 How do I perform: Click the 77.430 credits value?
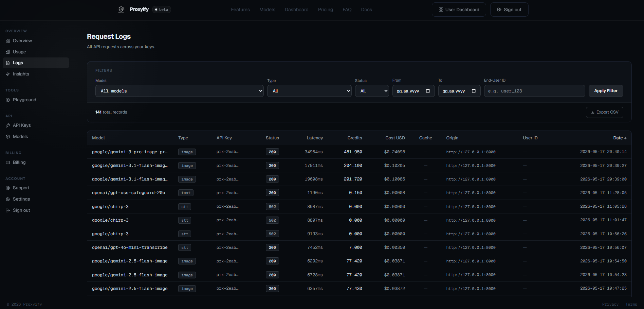[x=354, y=289]
